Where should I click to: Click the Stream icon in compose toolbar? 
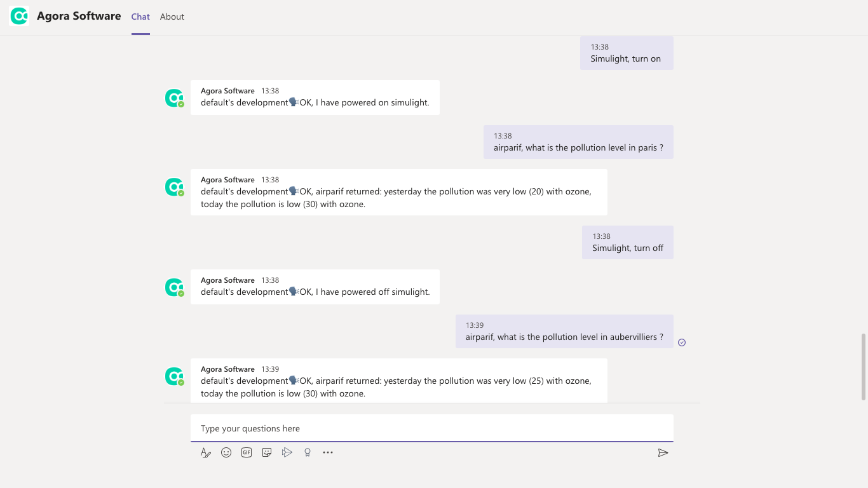[287, 452]
